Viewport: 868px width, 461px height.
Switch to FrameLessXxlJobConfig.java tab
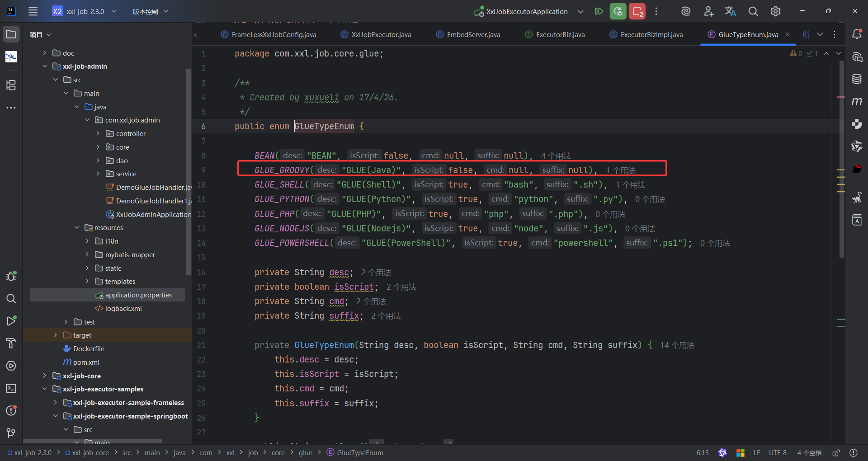[x=269, y=35]
